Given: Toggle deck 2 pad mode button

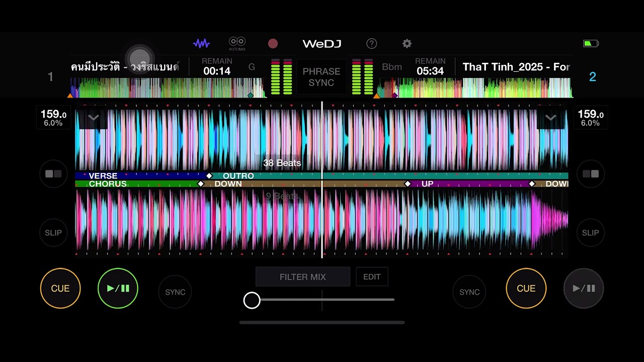Looking at the screenshot, I should [x=591, y=174].
